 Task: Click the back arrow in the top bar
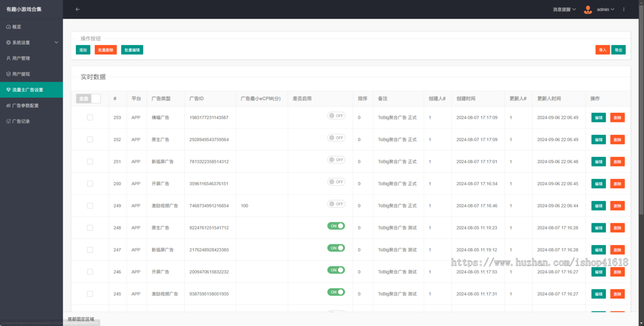tap(77, 9)
